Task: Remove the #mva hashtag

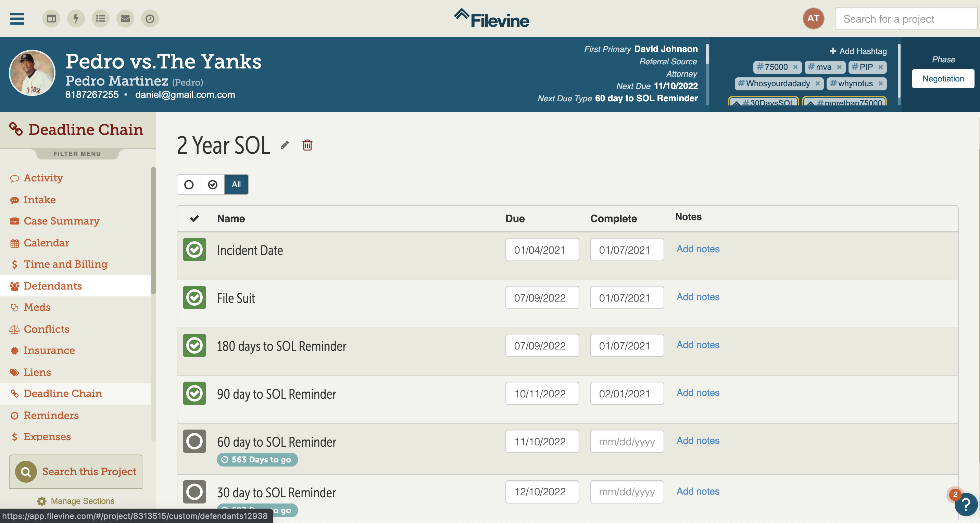Action: (x=839, y=67)
